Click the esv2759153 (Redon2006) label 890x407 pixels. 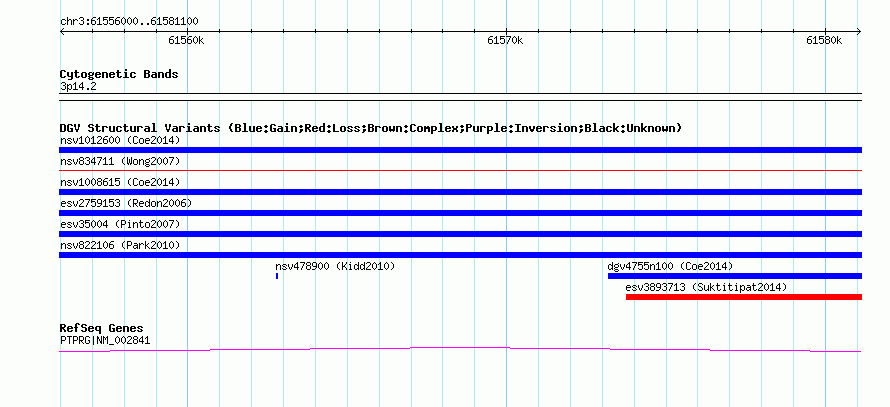click(126, 203)
